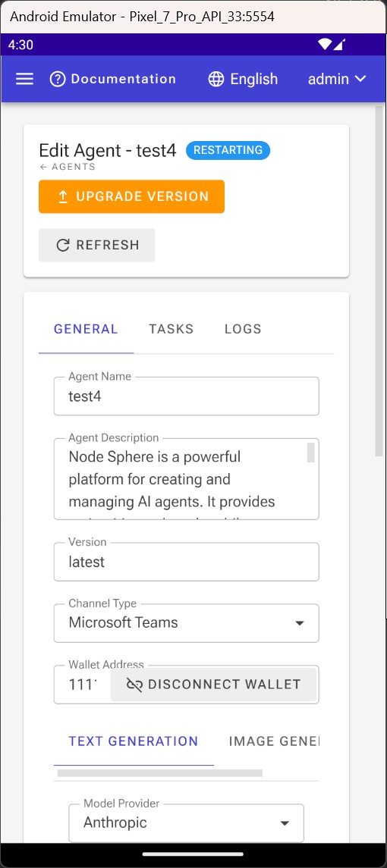Viewport: 387px width, 868px height.
Task: Expand the Model Provider dropdown arrow
Action: (285, 823)
